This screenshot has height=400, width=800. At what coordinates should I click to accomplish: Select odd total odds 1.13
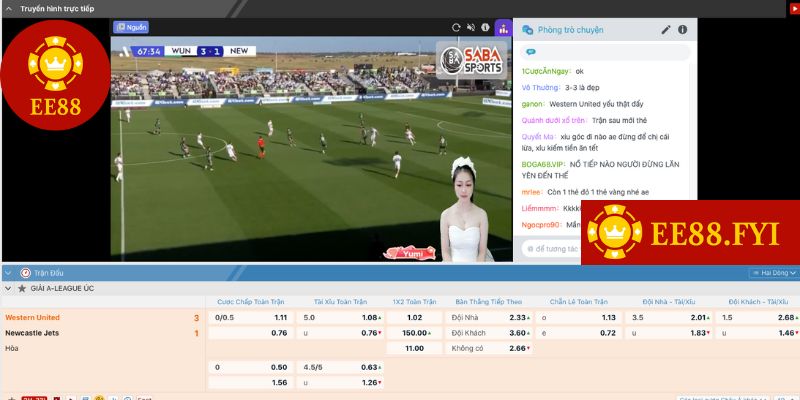coord(579,317)
